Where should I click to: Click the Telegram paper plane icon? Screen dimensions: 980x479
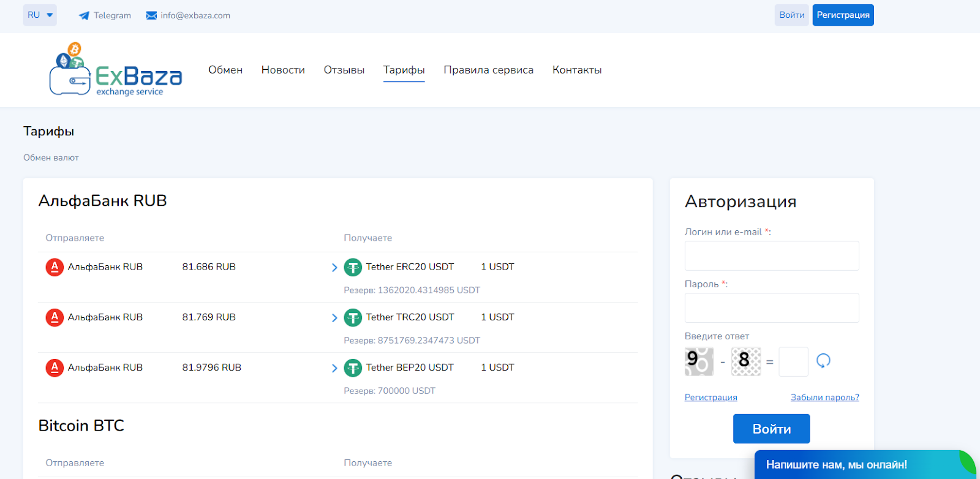pos(84,15)
